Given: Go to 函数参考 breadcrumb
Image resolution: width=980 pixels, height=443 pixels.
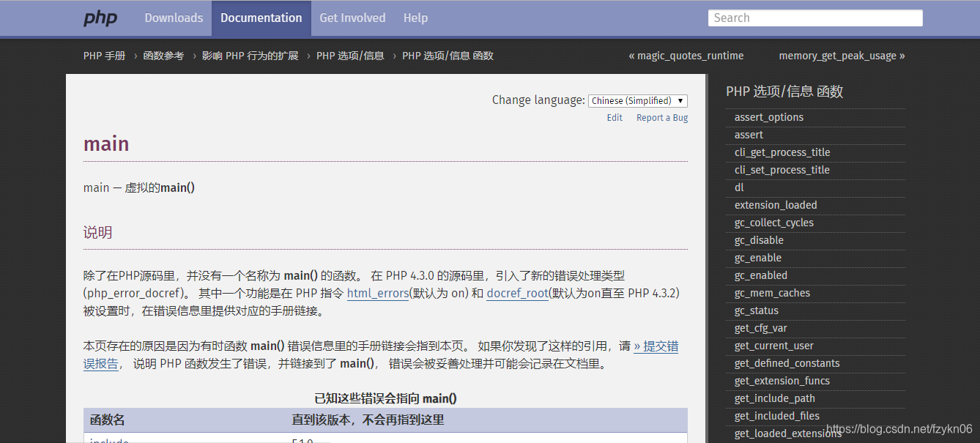Looking at the screenshot, I should point(164,56).
